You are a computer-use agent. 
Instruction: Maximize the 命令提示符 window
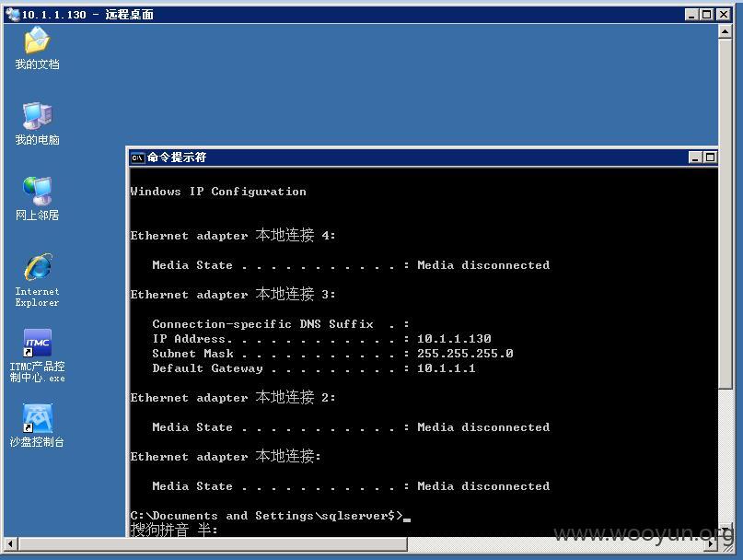pyautogui.click(x=710, y=157)
